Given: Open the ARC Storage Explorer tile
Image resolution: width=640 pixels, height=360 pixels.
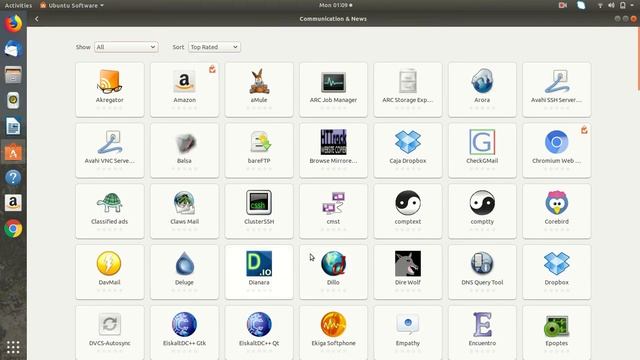Looking at the screenshot, I should pyautogui.click(x=408, y=90).
